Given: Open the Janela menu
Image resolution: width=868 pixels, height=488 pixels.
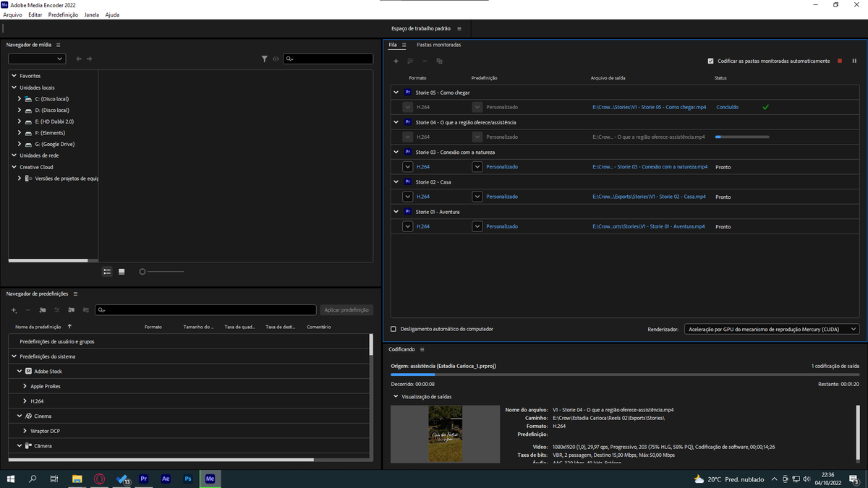Looking at the screenshot, I should (x=91, y=14).
